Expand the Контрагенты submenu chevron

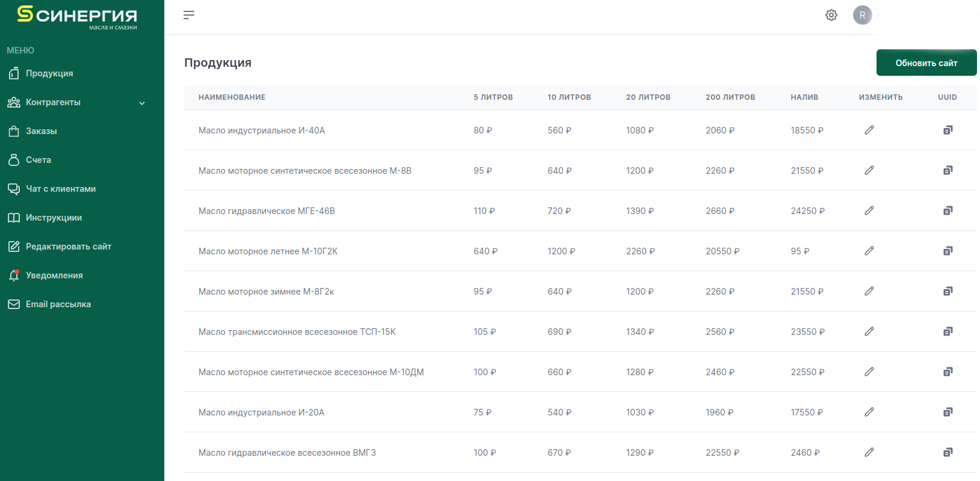[x=142, y=103]
